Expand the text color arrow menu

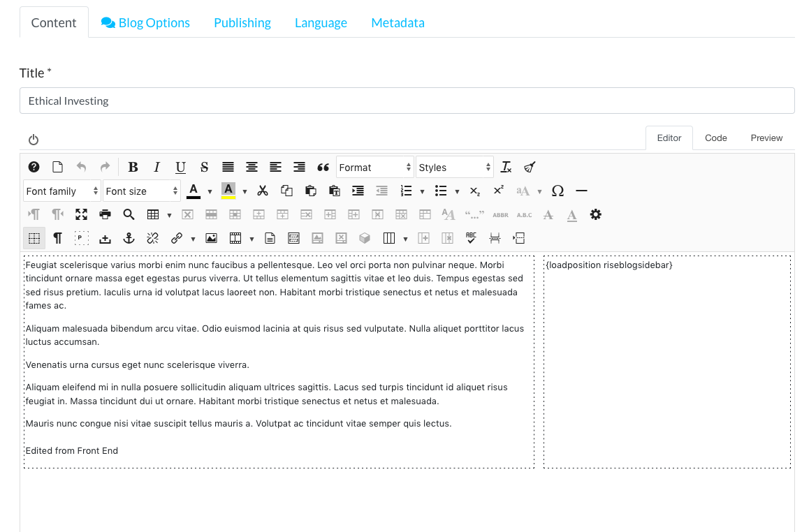coord(210,191)
